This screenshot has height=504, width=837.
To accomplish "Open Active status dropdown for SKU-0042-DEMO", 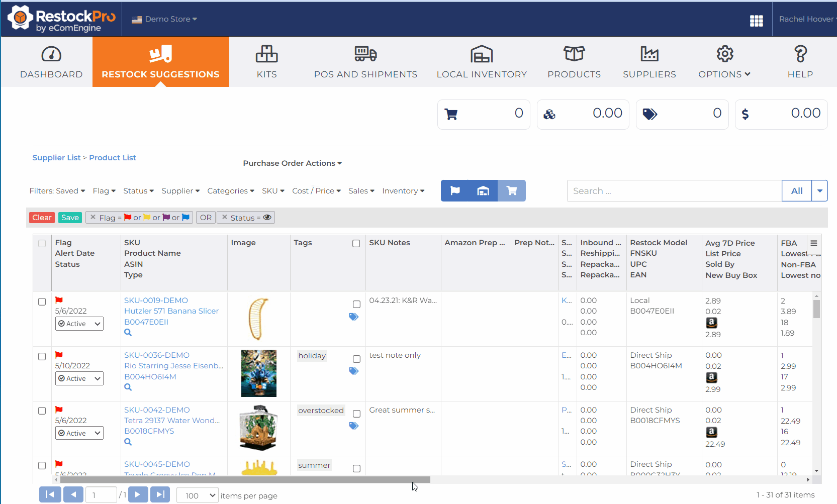I will click(79, 433).
